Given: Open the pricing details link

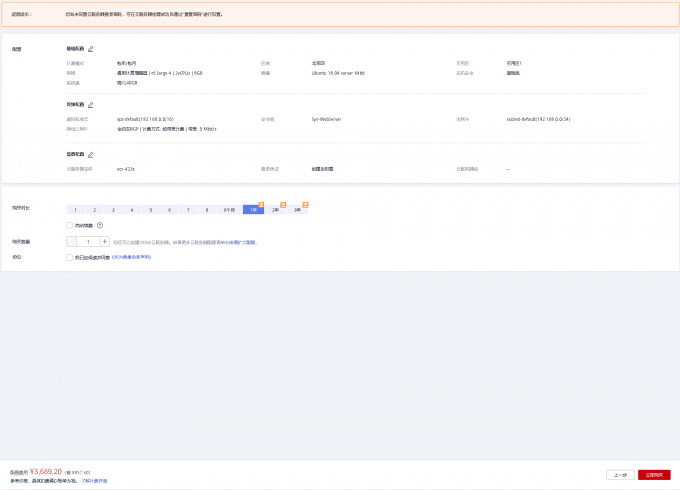Looking at the screenshot, I should point(94,481).
